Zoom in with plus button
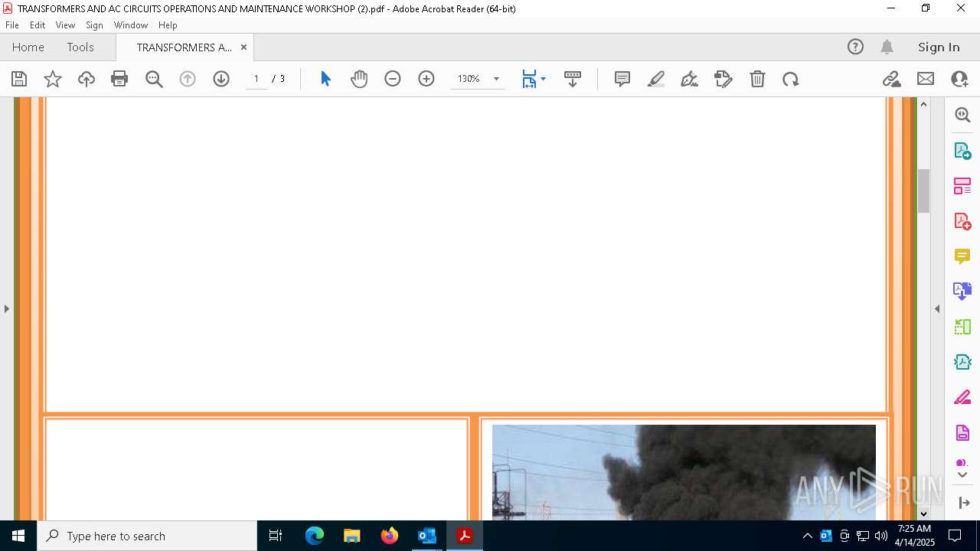The width and height of the screenshot is (980, 551). point(426,79)
